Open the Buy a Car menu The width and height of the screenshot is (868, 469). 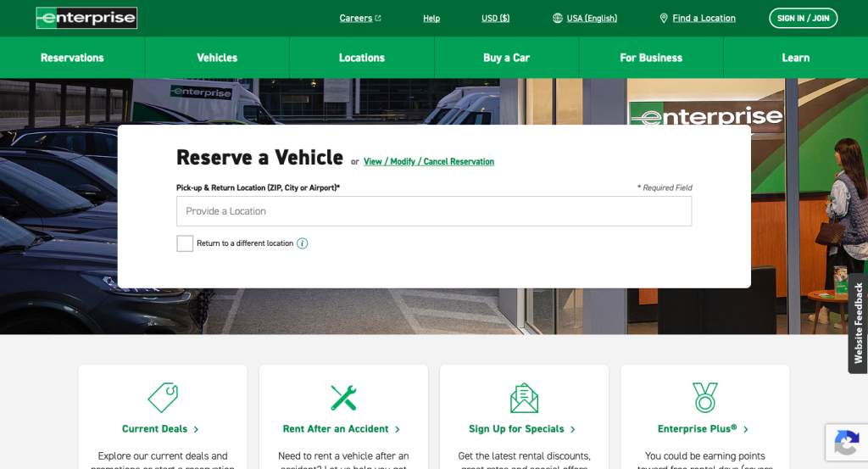click(507, 58)
